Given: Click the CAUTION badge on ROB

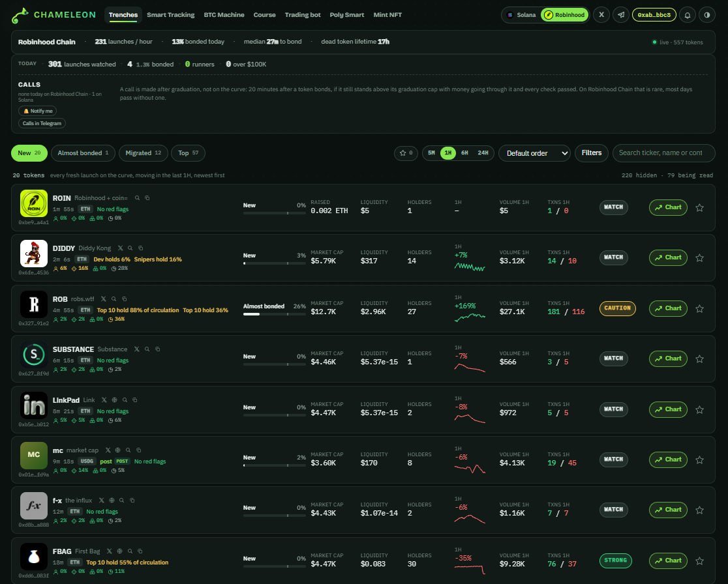Looking at the screenshot, I should (x=618, y=308).
